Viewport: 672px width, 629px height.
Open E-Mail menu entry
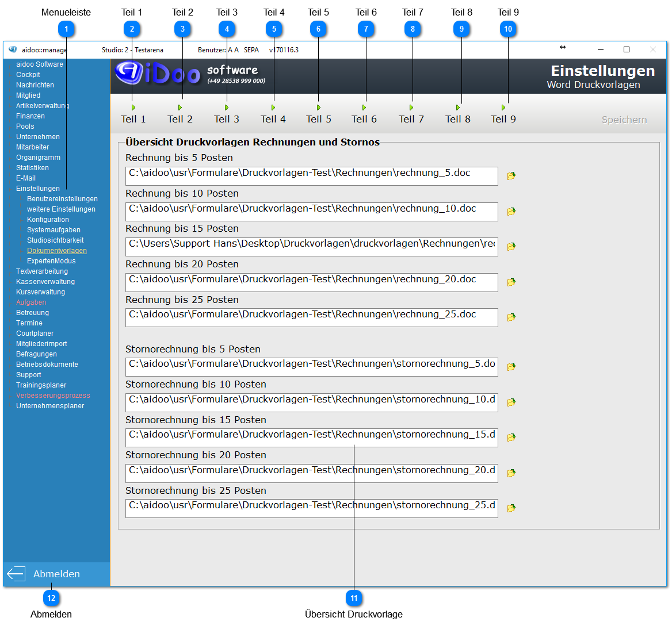26,178
